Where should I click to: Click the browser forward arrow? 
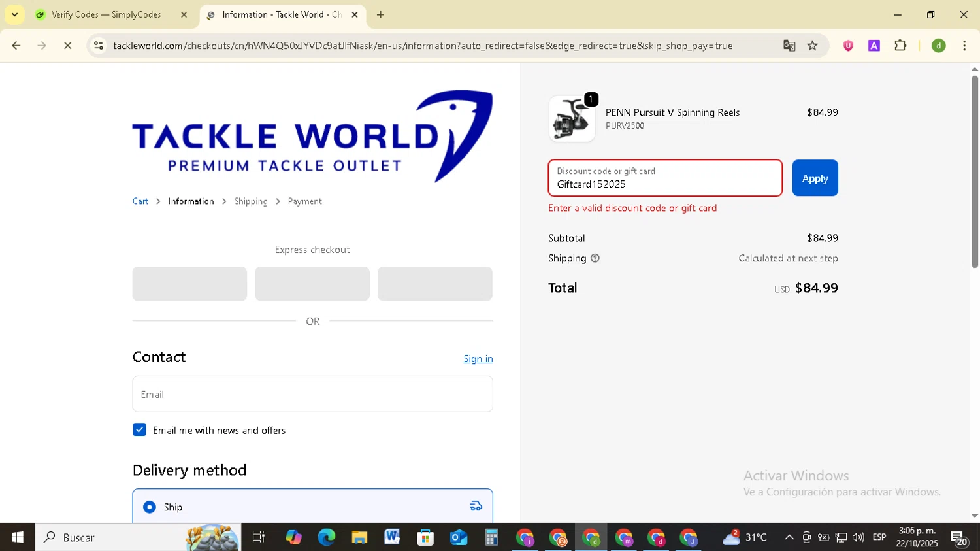[42, 46]
